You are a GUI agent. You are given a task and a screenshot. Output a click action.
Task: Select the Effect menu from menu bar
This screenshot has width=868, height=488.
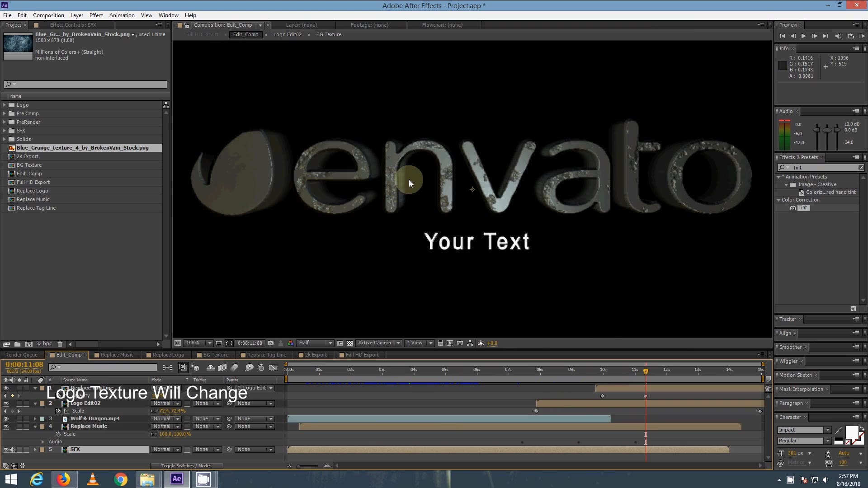(95, 15)
